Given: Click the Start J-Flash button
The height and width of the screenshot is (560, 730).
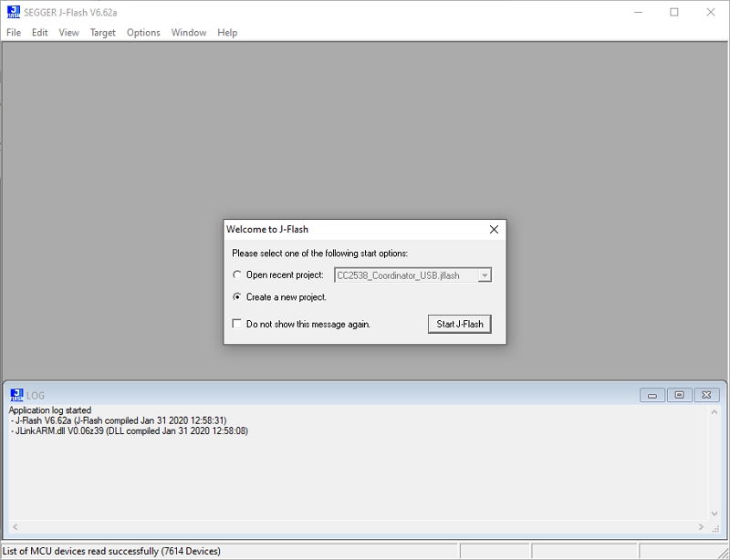Looking at the screenshot, I should [460, 324].
